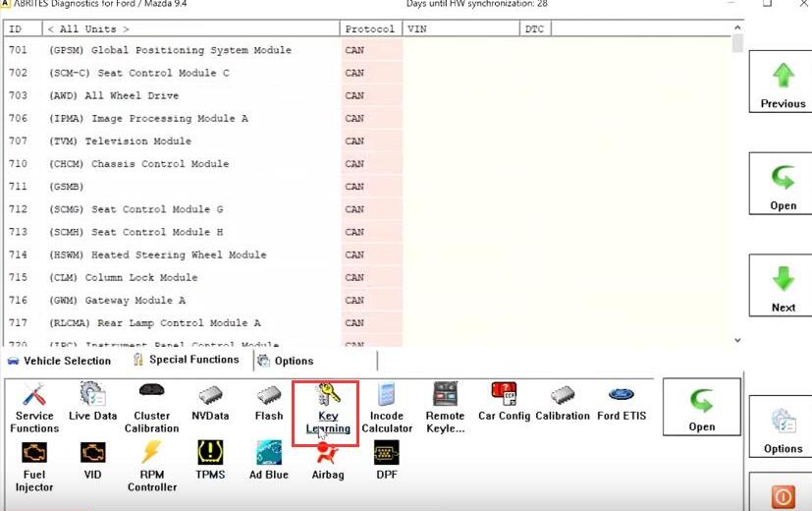The image size is (812, 511).
Task: Open the NVData chip function
Action: coord(210,403)
